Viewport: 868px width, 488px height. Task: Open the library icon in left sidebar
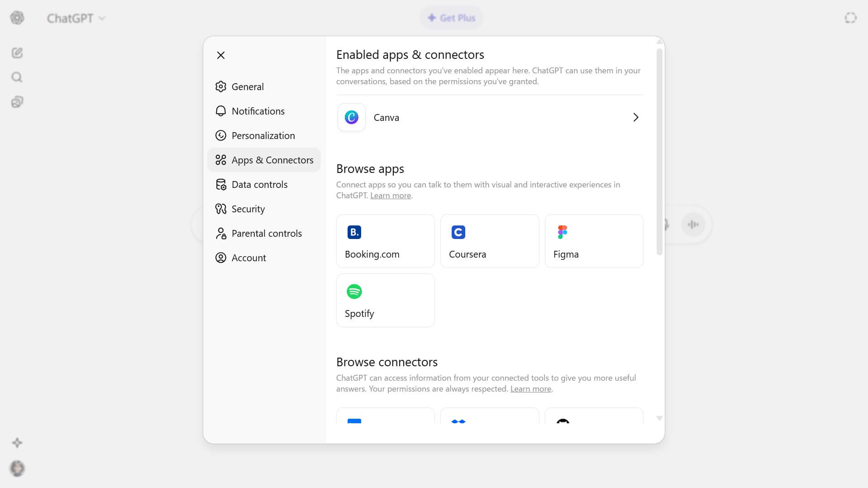17,102
